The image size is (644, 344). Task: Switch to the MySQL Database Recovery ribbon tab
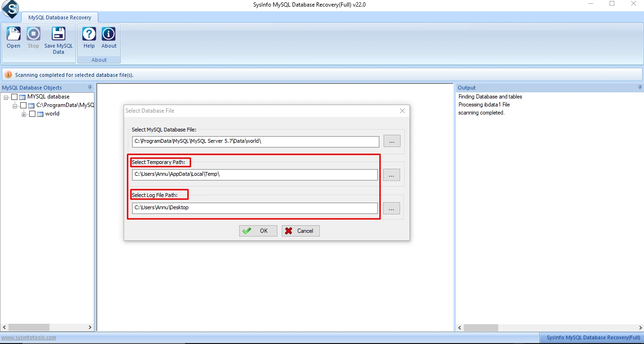click(x=60, y=17)
